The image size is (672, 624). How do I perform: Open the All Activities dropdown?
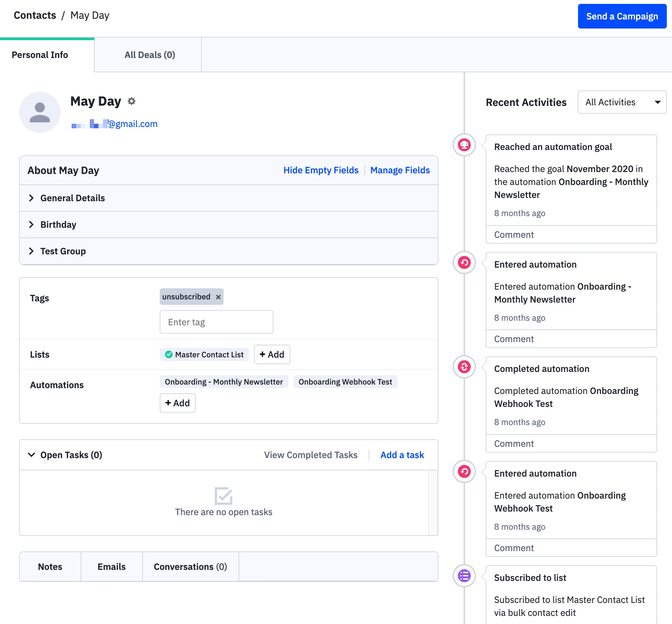[x=622, y=102]
